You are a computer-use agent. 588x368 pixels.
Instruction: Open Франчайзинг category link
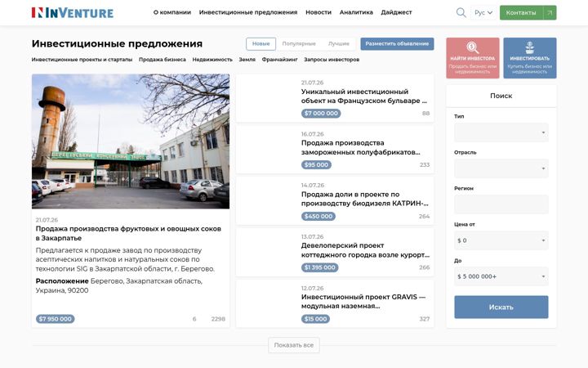coord(279,60)
